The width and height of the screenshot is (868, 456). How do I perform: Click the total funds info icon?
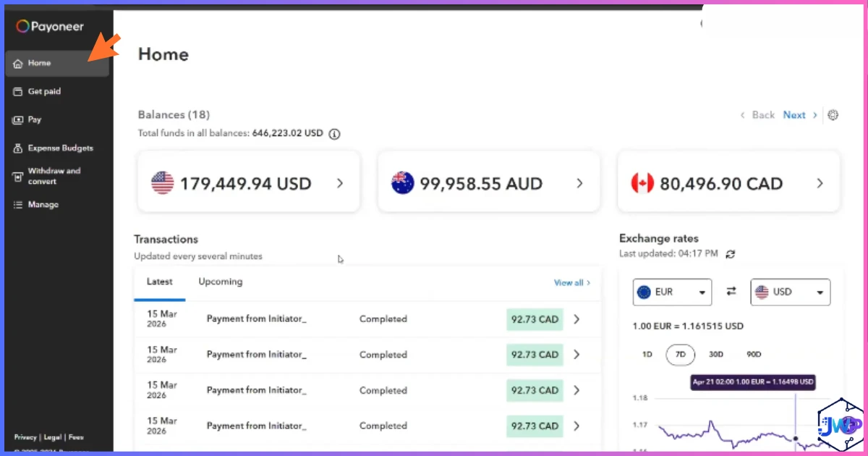334,134
